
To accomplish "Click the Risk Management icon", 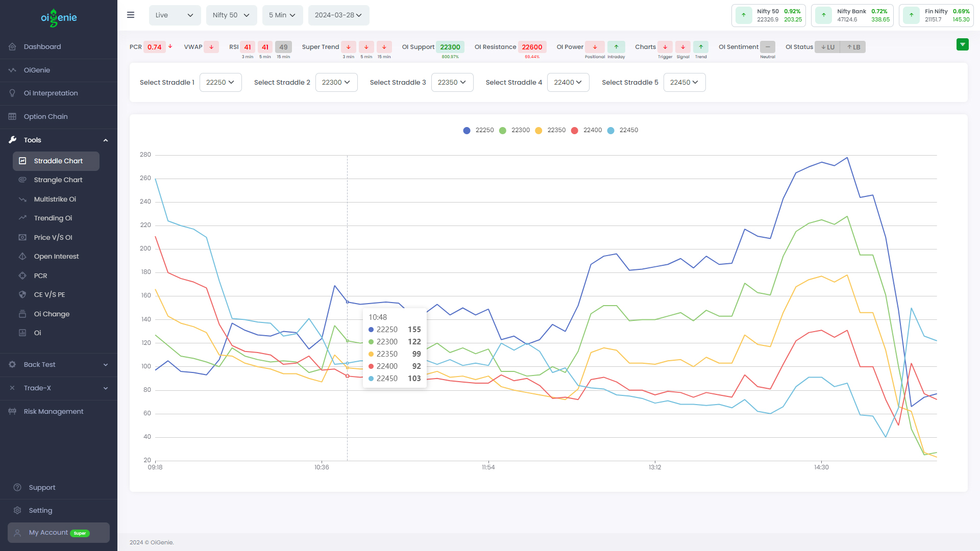I will [x=12, y=412].
